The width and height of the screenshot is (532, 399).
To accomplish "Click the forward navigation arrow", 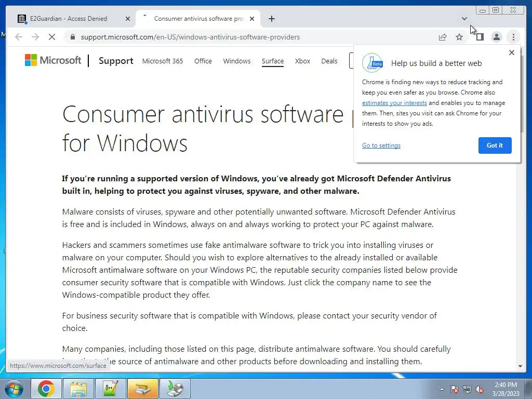I will click(35, 37).
